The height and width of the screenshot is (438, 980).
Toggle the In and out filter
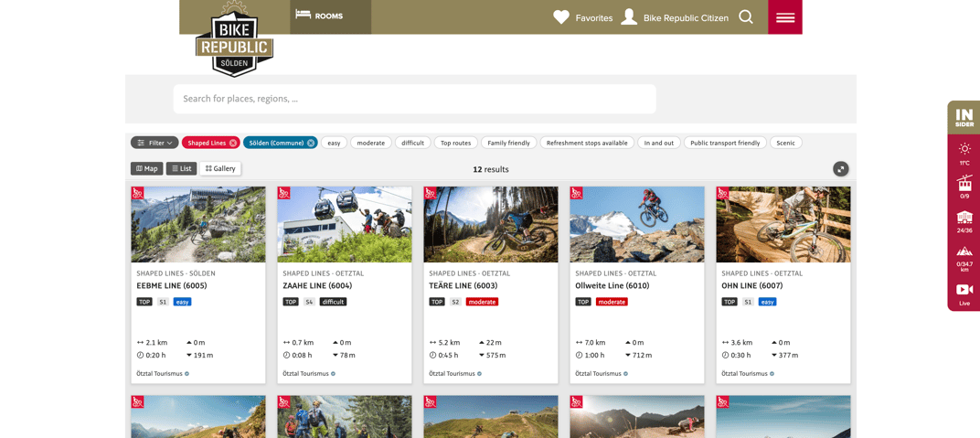tap(659, 143)
